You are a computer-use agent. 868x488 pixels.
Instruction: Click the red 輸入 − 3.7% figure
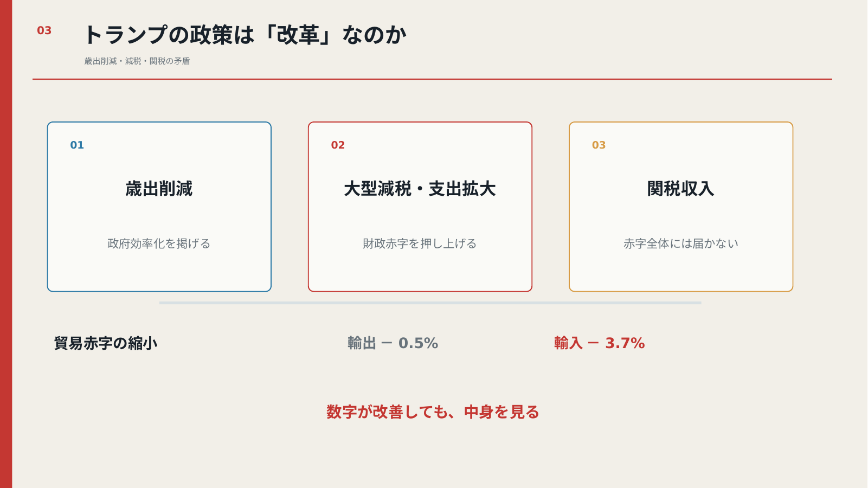tap(600, 343)
